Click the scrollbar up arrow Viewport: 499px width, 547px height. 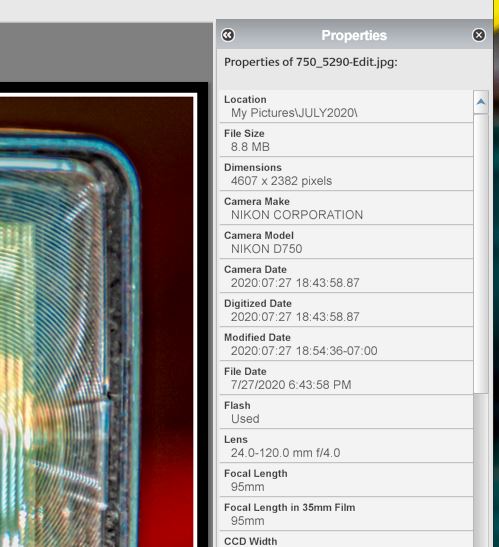click(481, 102)
